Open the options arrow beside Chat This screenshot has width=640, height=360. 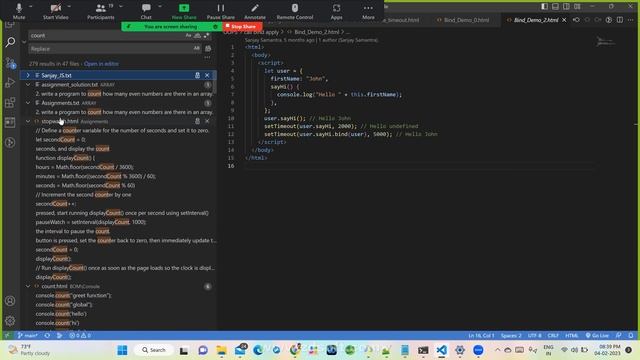pos(160,7)
